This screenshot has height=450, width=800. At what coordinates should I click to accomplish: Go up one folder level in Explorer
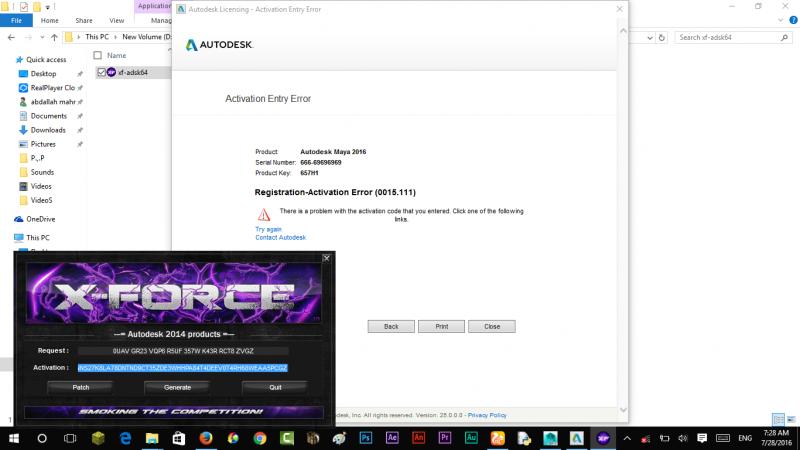coord(54,37)
